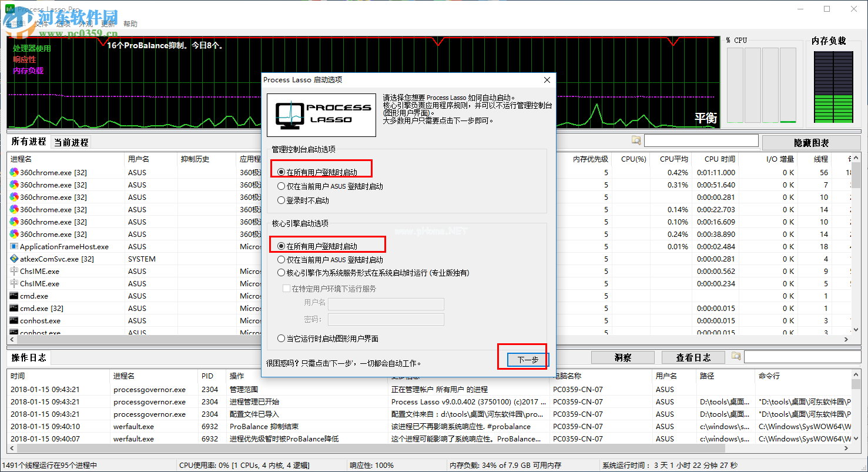Click the 密码 field in the dialog
868x472 pixels.
[386, 319]
